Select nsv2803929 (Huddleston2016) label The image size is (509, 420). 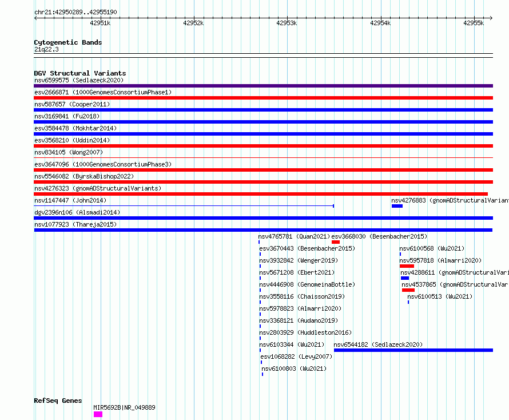tap(305, 332)
